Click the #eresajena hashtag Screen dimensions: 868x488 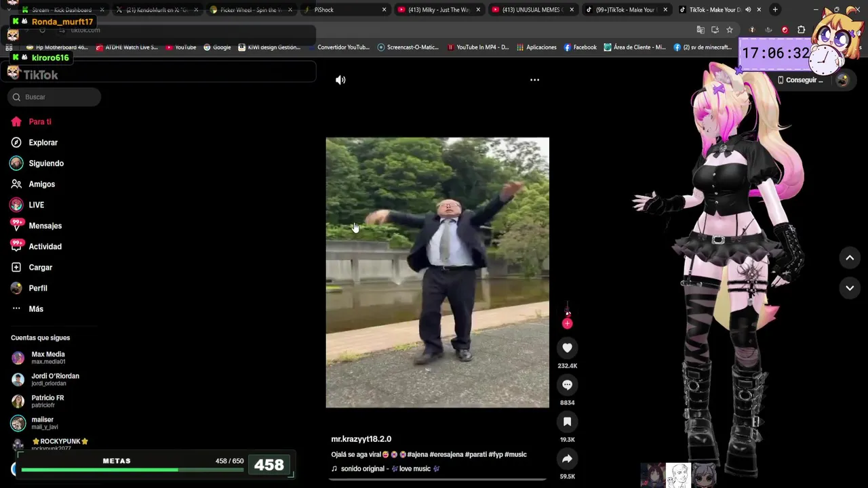coord(446,455)
